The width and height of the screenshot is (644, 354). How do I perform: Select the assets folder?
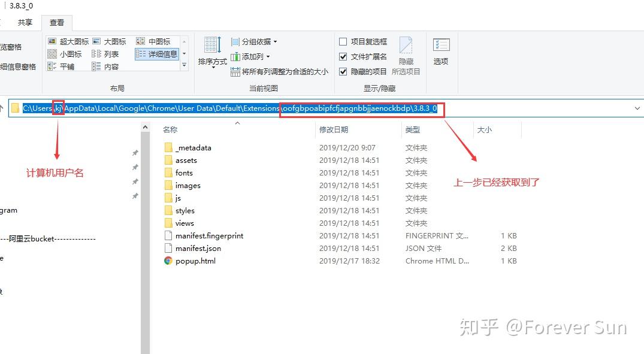(181, 160)
